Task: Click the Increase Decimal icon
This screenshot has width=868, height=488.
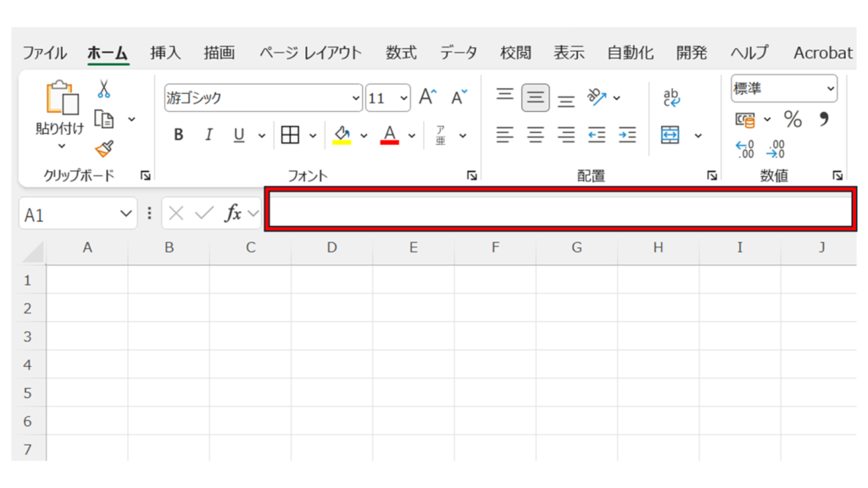Action: 745,149
